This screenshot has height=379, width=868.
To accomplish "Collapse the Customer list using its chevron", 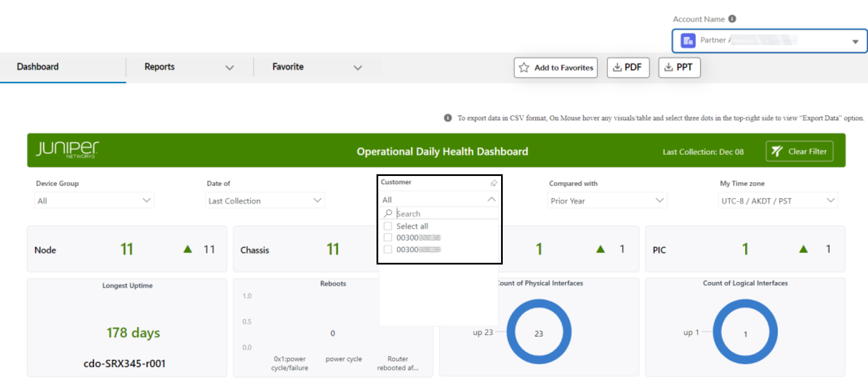I will pyautogui.click(x=491, y=199).
